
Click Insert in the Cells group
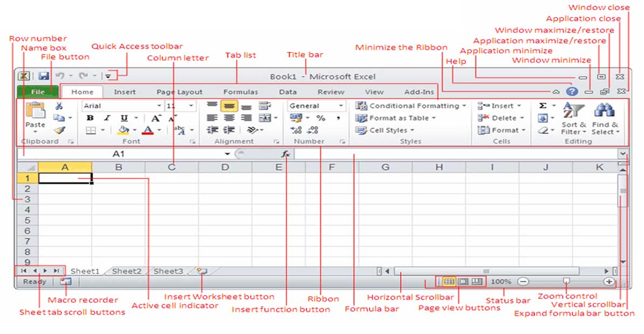[499, 106]
